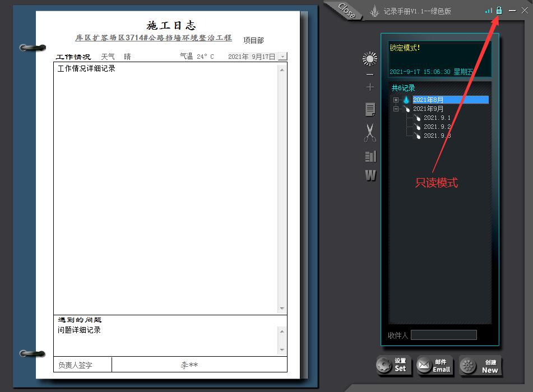Click the document page icon
533x392 pixels.
point(370,110)
